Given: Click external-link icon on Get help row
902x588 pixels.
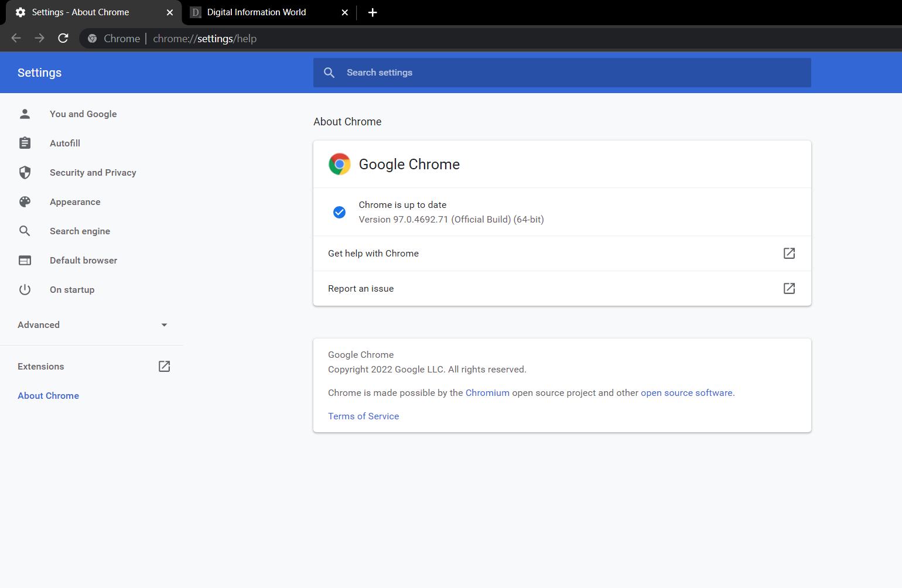Looking at the screenshot, I should (789, 253).
